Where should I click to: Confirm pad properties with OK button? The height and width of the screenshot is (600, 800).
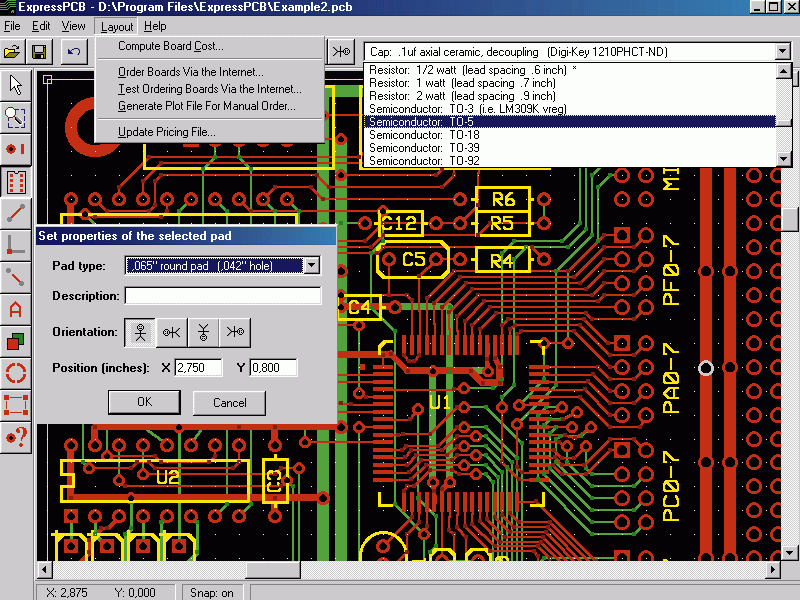tap(144, 402)
